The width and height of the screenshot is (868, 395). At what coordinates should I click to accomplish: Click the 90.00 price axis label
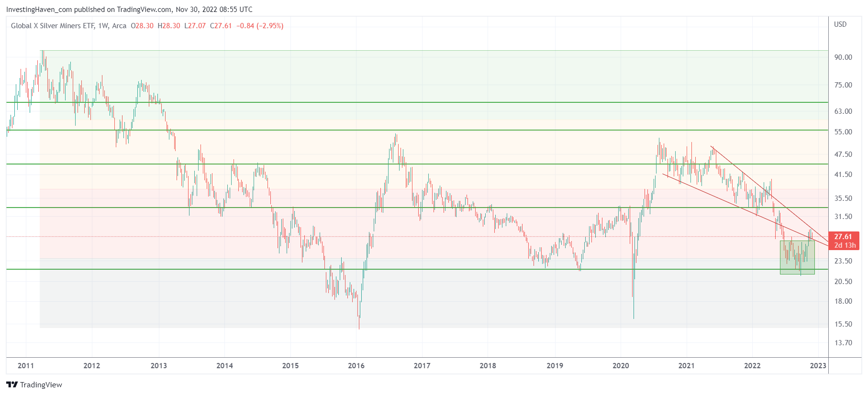[x=843, y=57]
